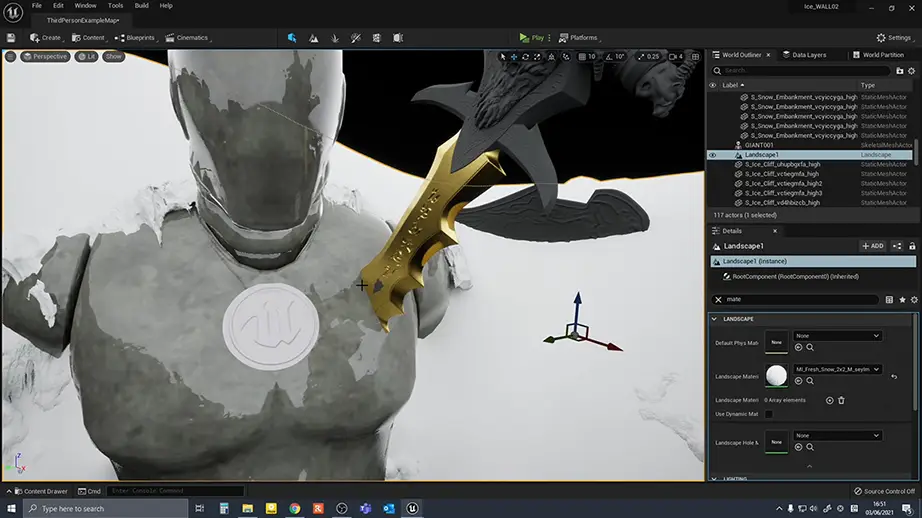Viewport: 922px width, 518px height.
Task: Enable the Use Dynamic Material checkbox
Action: 768,414
